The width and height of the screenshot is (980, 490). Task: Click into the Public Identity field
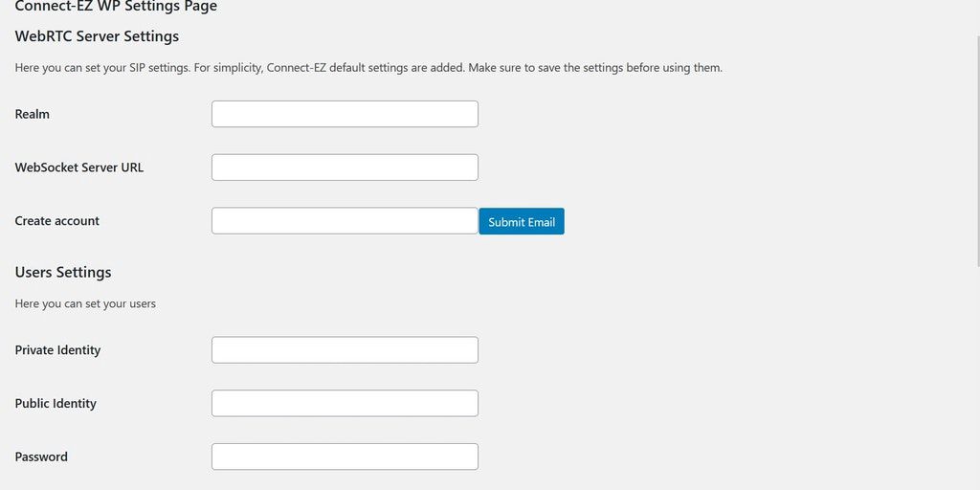click(x=345, y=404)
